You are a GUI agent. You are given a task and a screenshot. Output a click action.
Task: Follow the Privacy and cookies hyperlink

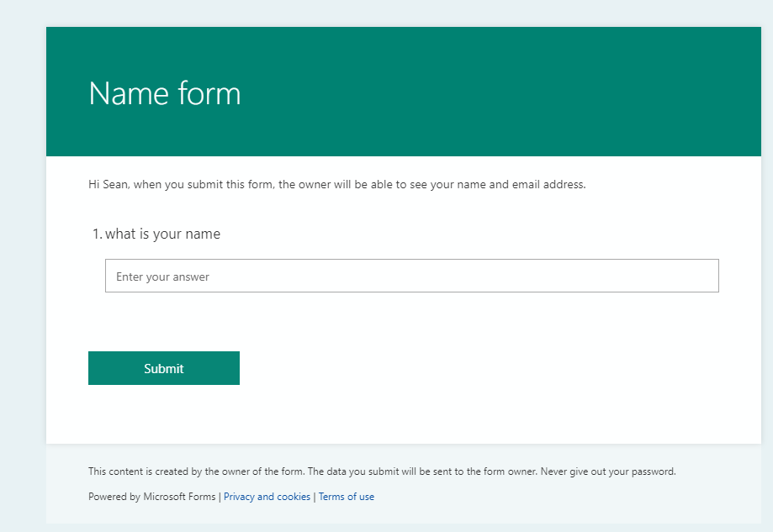click(267, 496)
